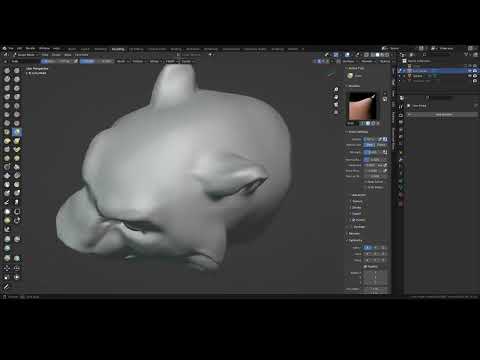Select the Smooth brush tool

point(17,106)
